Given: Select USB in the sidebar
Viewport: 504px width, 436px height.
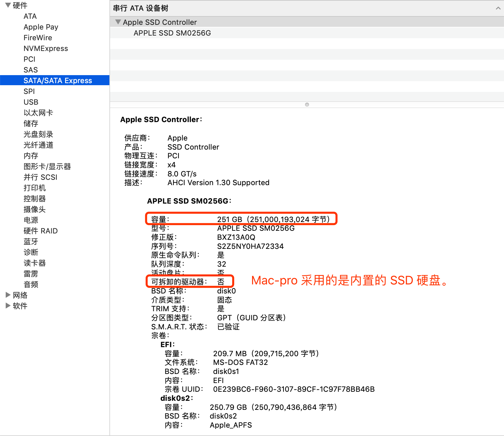Looking at the screenshot, I should click(31, 102).
